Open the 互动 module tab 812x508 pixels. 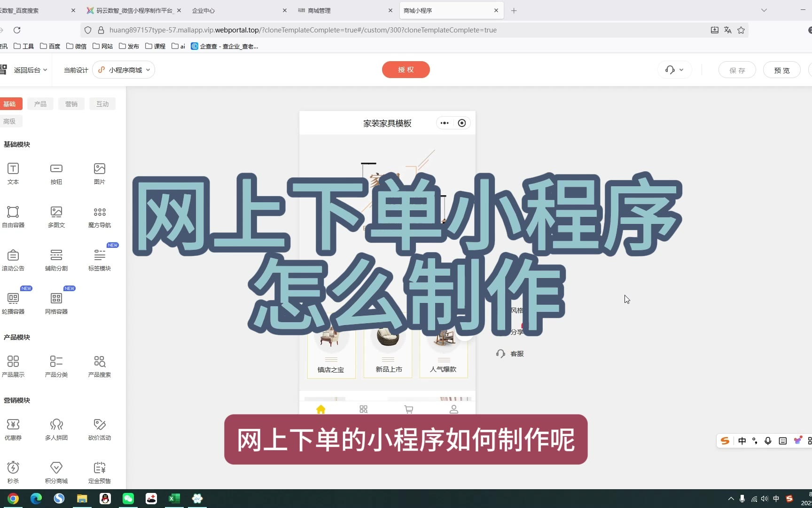(x=102, y=104)
